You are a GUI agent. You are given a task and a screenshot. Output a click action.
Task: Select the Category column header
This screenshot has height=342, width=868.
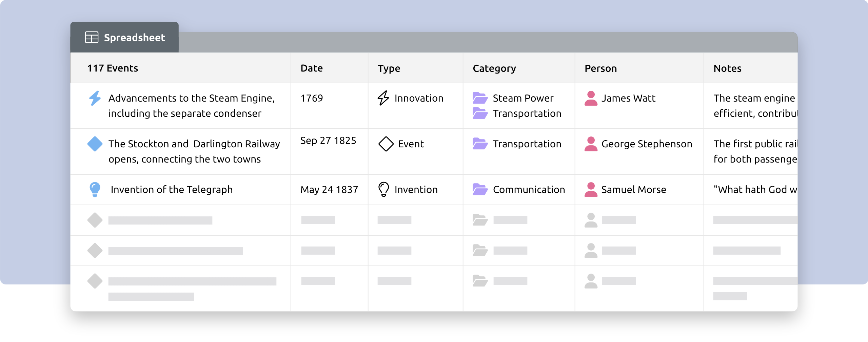coord(494,68)
